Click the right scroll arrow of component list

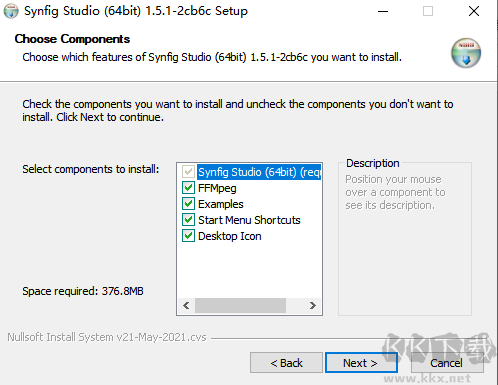pyautogui.click(x=313, y=305)
